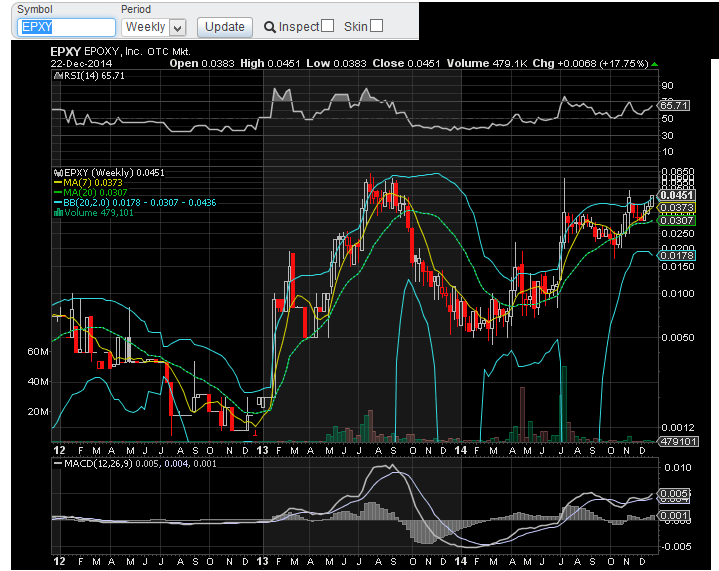Viewport: 719px width, 571px height.
Task: Click the candlestick icon beside EPXY (Weekly)
Action: click(x=58, y=173)
